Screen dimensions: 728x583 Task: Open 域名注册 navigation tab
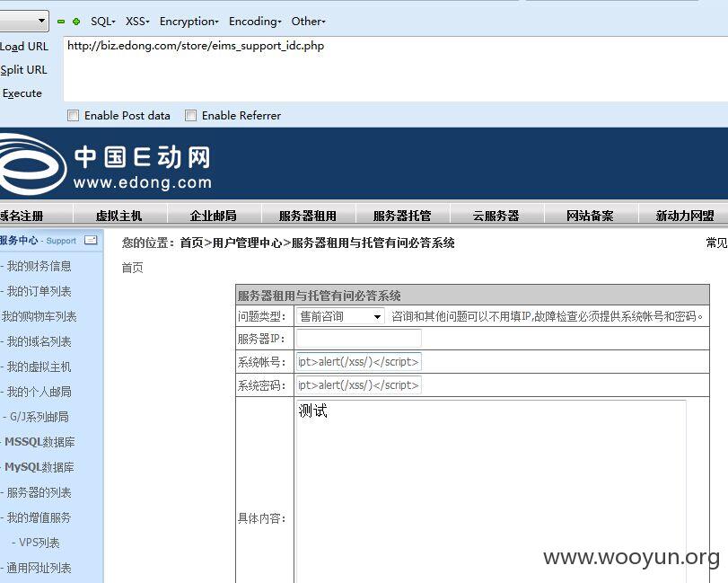coord(22,216)
